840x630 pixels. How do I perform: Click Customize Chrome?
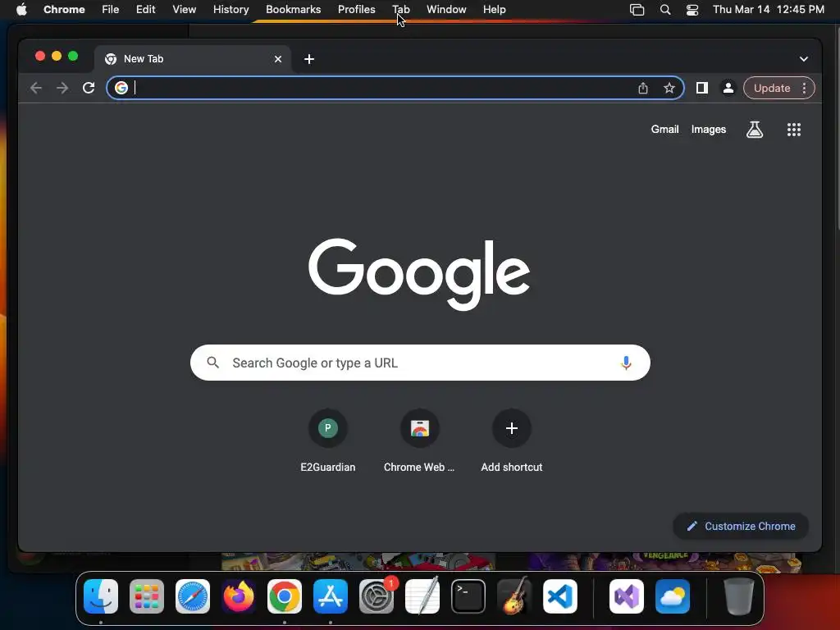click(741, 526)
